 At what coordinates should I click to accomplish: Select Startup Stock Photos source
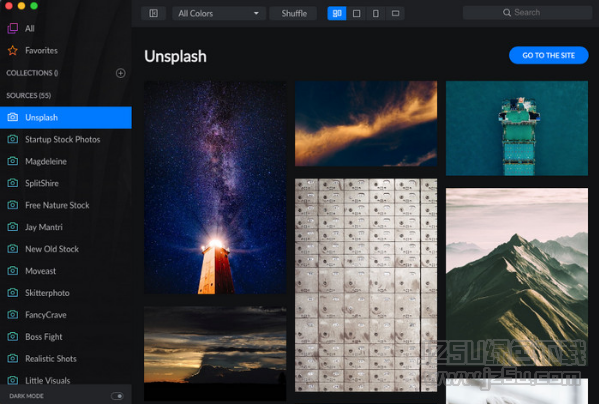pyautogui.click(x=66, y=139)
